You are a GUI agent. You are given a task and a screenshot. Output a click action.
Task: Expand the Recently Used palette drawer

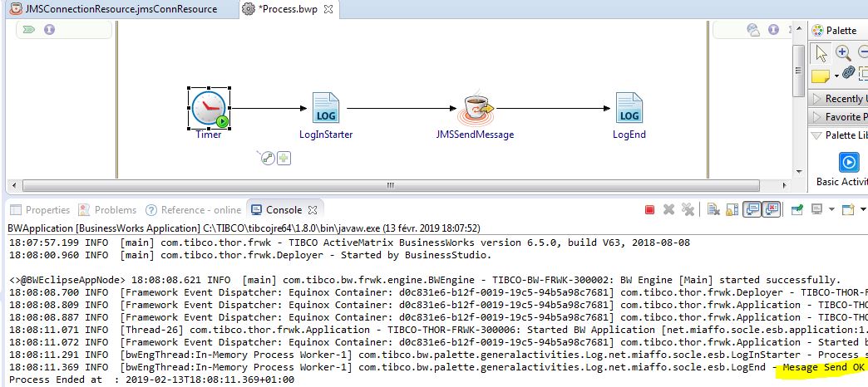[838, 98]
